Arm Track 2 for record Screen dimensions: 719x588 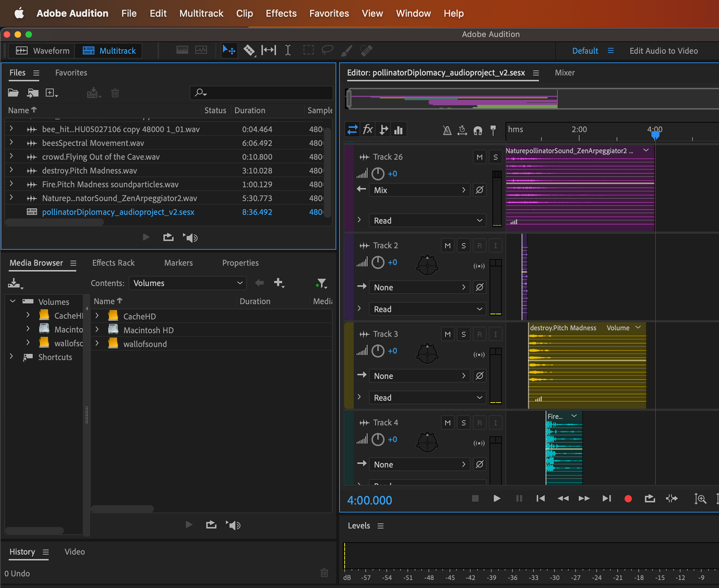[x=479, y=246]
